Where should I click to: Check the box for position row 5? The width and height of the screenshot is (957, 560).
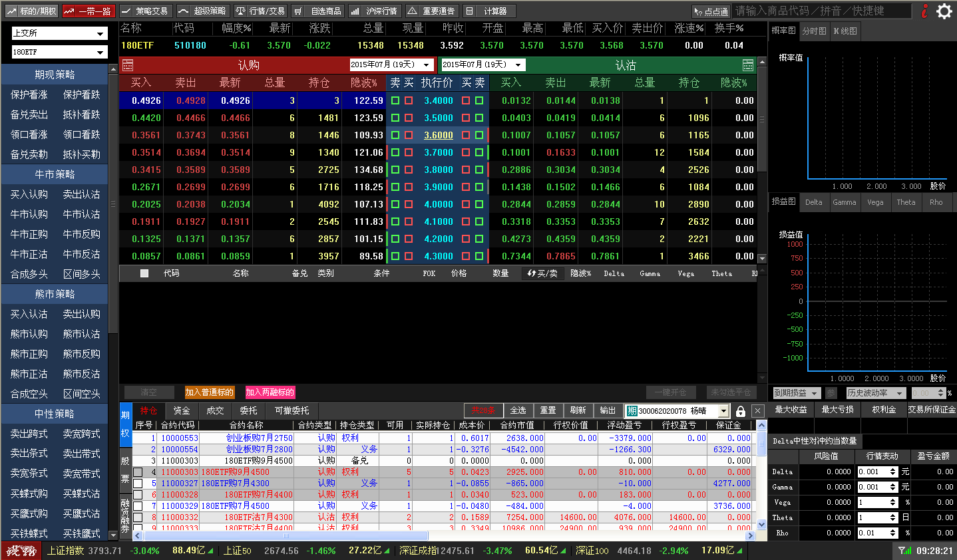pyautogui.click(x=138, y=484)
